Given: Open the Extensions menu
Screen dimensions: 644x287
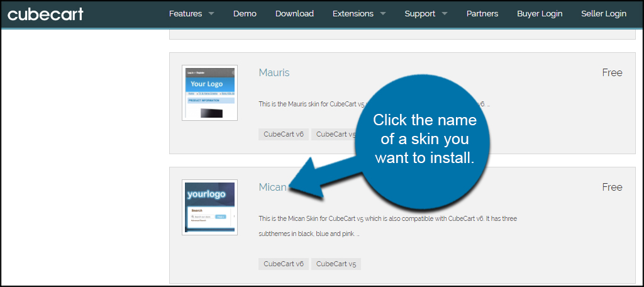Looking at the screenshot, I should [353, 14].
